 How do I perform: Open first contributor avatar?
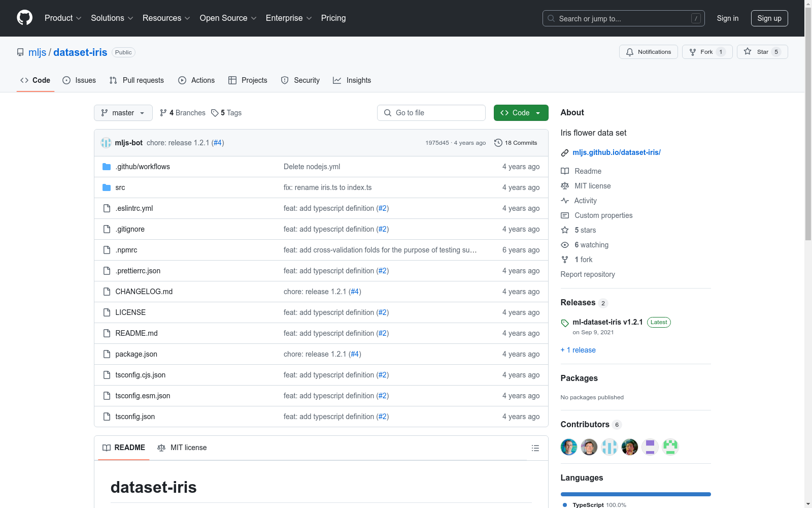click(x=569, y=447)
